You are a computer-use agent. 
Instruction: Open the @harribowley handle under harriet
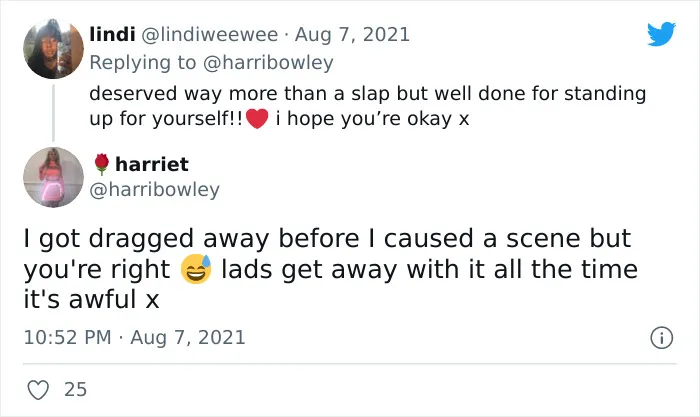[x=154, y=189]
